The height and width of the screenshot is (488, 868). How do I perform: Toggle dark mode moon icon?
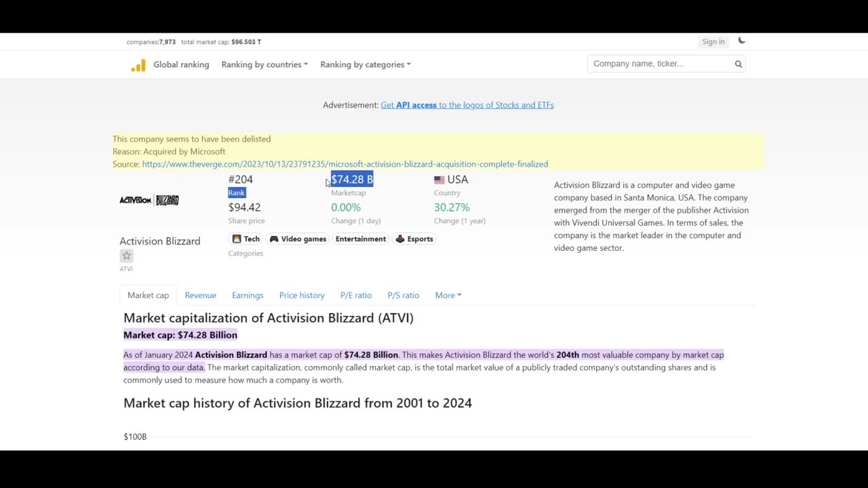(742, 41)
